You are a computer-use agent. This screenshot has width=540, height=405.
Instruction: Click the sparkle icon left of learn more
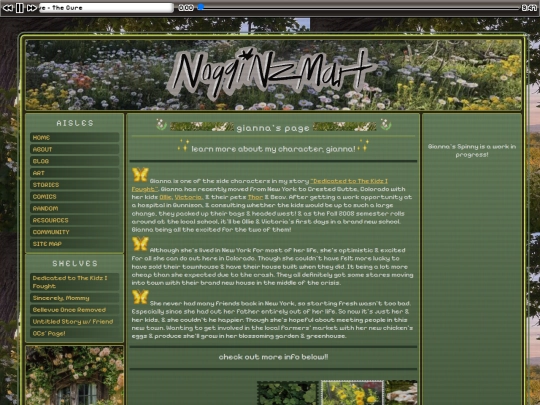(x=183, y=146)
